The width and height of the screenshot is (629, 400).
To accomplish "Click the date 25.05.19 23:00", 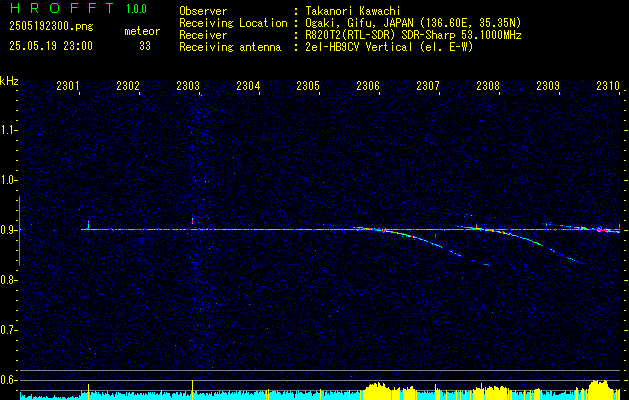I will (51, 46).
